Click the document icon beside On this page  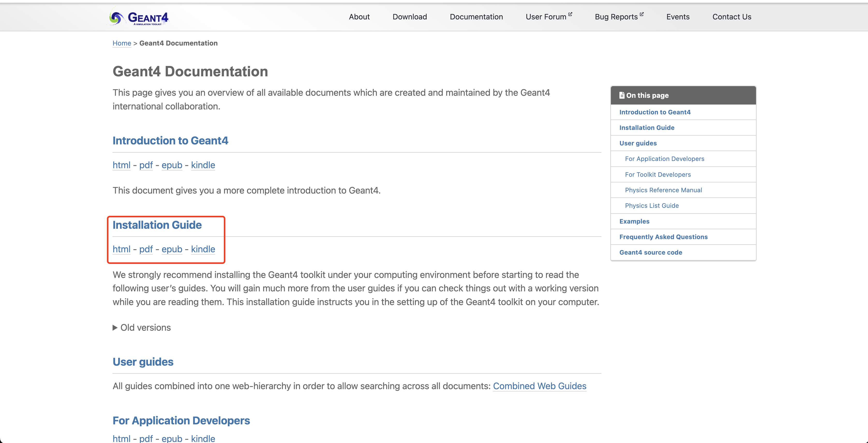(622, 95)
